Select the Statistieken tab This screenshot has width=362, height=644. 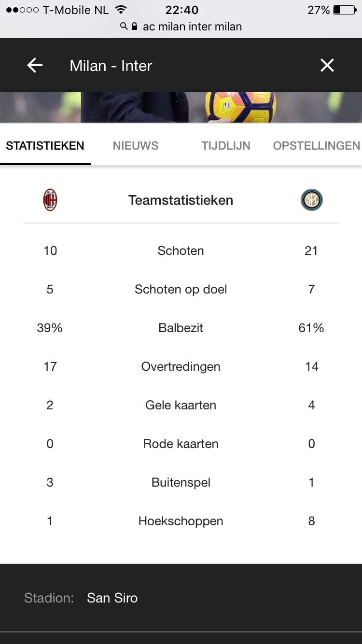pyautogui.click(x=45, y=146)
